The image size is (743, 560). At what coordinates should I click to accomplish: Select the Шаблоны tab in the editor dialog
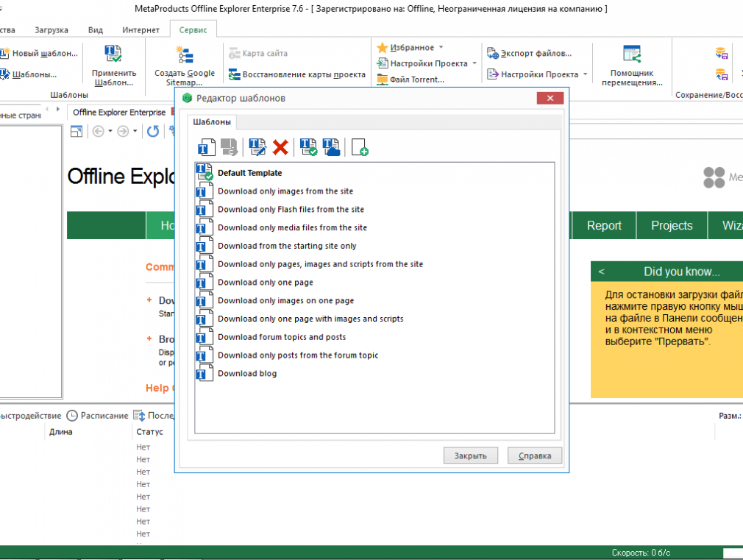tap(212, 122)
